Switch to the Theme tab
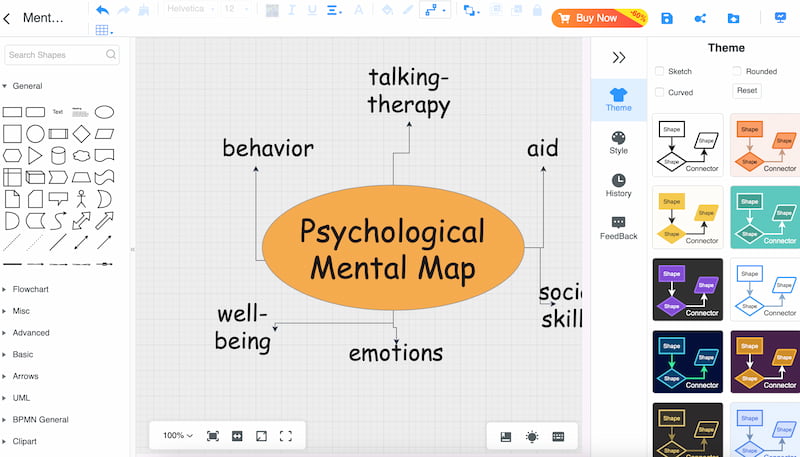The image size is (800, 457). tap(618, 99)
